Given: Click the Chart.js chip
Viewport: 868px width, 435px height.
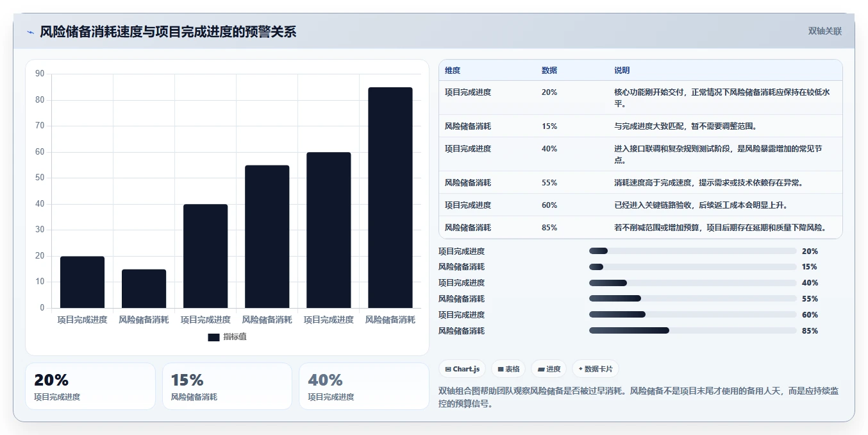Looking at the screenshot, I should pyautogui.click(x=462, y=369).
